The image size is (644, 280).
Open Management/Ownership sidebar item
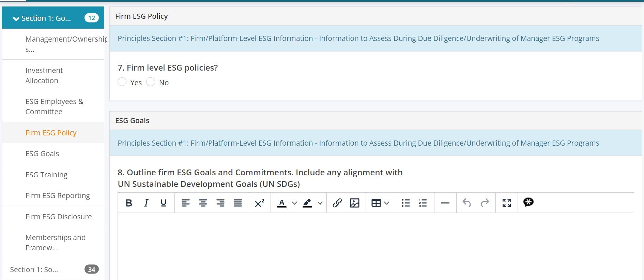(53, 44)
